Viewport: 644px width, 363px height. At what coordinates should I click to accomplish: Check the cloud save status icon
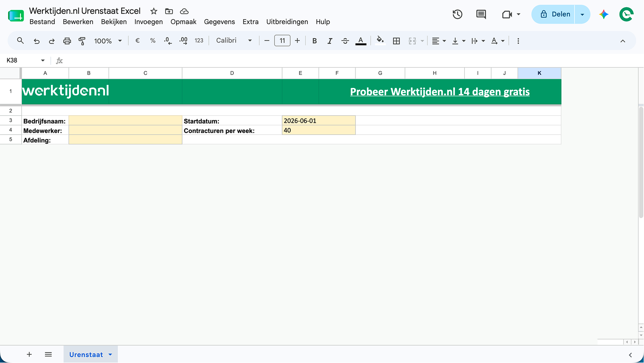click(x=184, y=11)
